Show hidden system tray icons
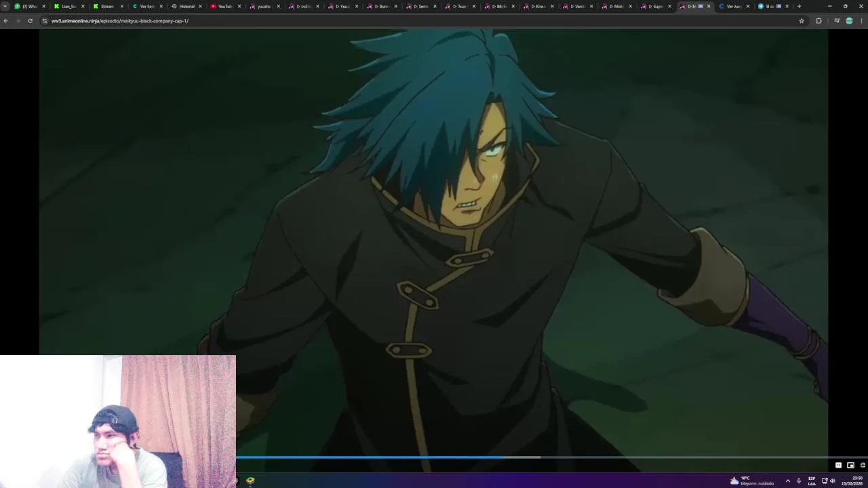This screenshot has width=868, height=488. [x=787, y=481]
